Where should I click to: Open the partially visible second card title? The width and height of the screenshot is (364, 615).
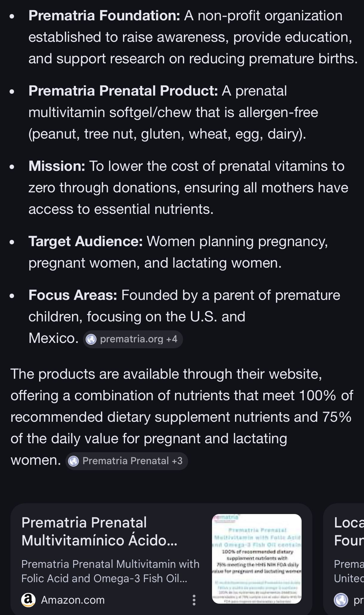tap(348, 531)
